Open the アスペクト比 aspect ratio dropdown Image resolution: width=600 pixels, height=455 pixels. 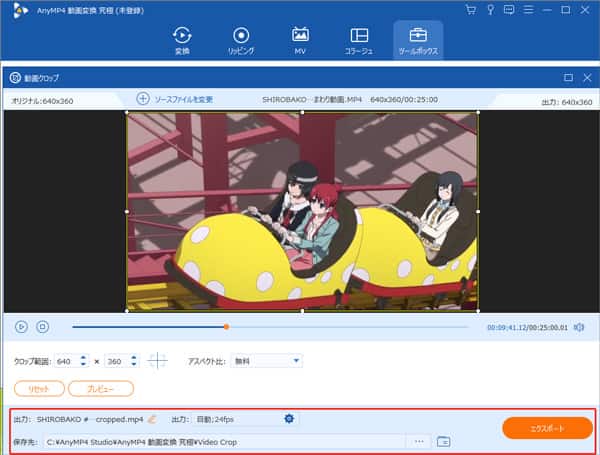[267, 361]
